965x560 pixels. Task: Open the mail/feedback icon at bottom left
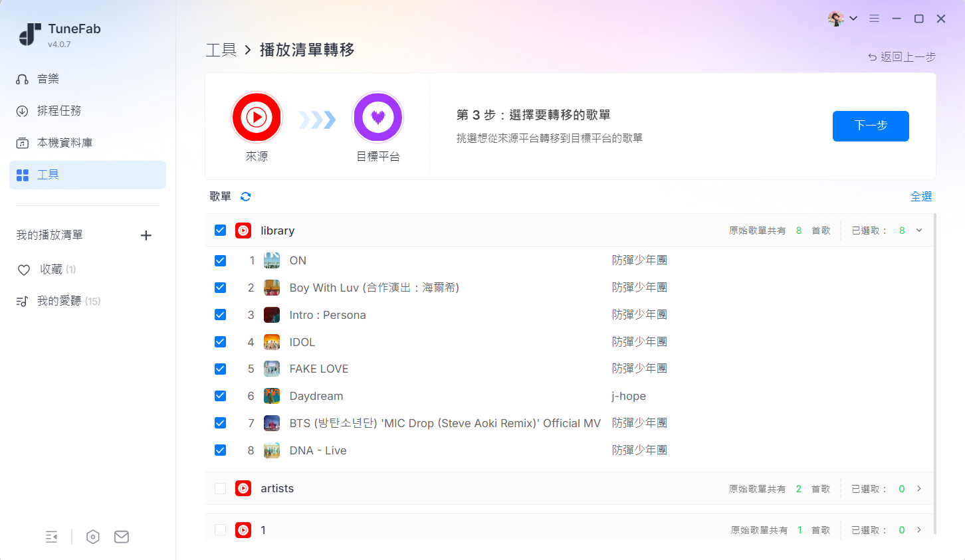[x=121, y=537]
